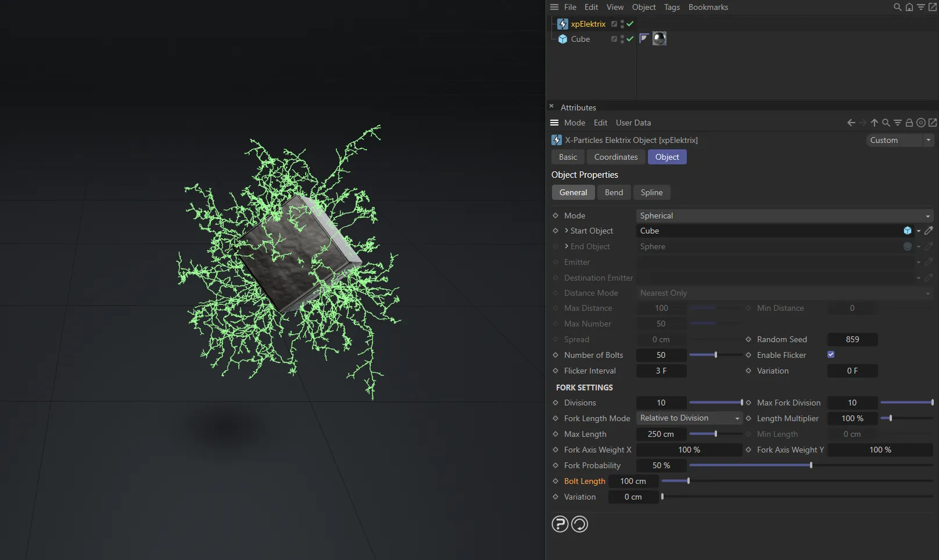Click the search icon in Object Manager
Image resolution: width=939 pixels, height=560 pixels.
[x=897, y=7]
